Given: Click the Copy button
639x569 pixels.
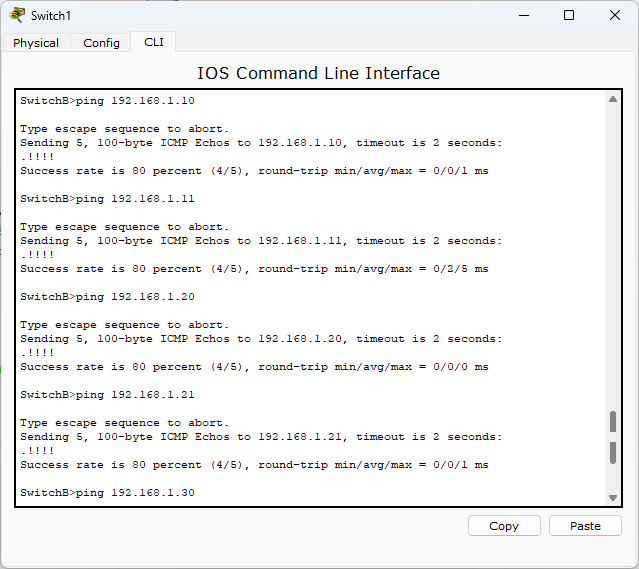Looking at the screenshot, I should click(x=504, y=526).
